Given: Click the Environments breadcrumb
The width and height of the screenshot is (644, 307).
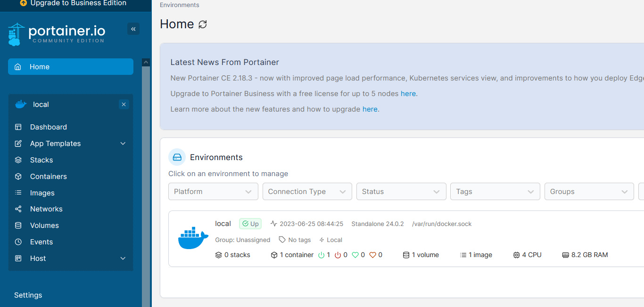Looking at the screenshot, I should click(x=180, y=5).
